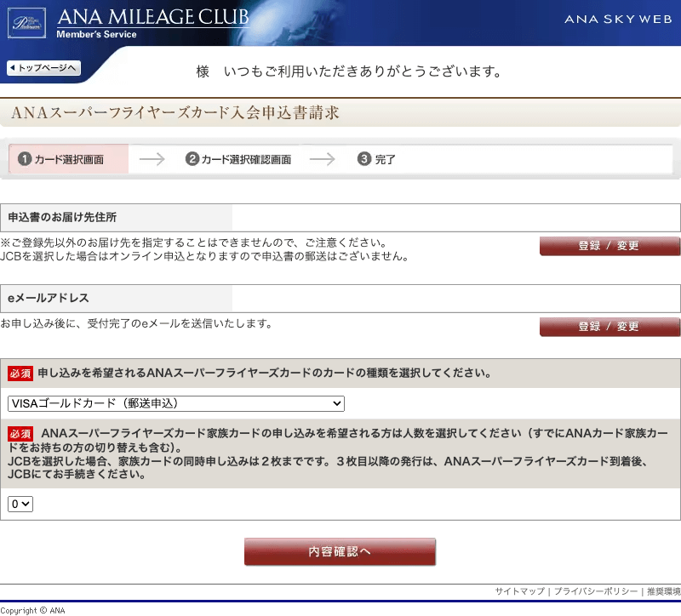Go back via トップページへ button

[44, 68]
